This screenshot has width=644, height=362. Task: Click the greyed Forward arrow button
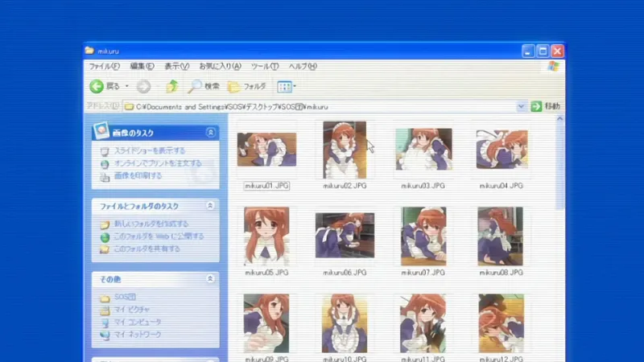[x=143, y=86]
